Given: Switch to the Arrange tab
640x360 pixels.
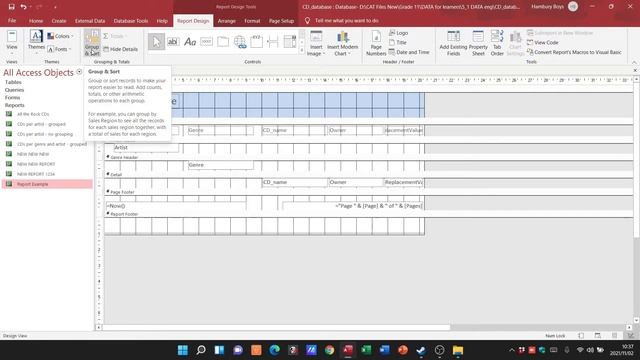Looking at the screenshot, I should [227, 20].
